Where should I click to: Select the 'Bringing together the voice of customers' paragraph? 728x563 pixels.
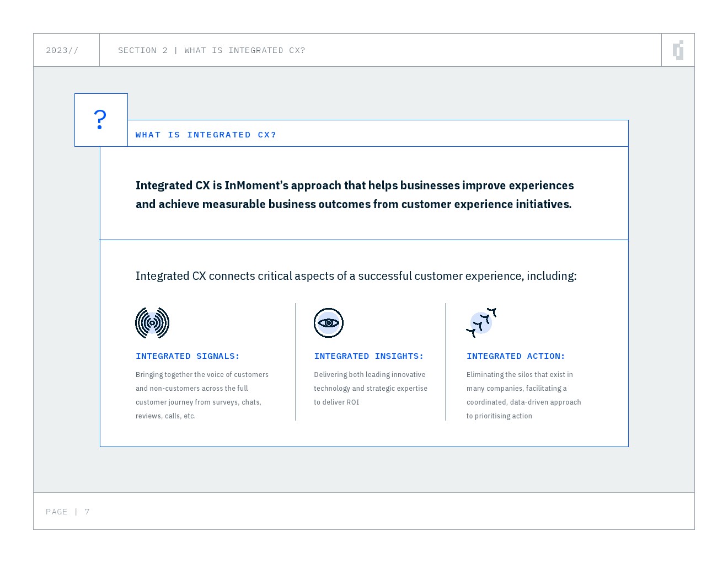click(x=202, y=395)
